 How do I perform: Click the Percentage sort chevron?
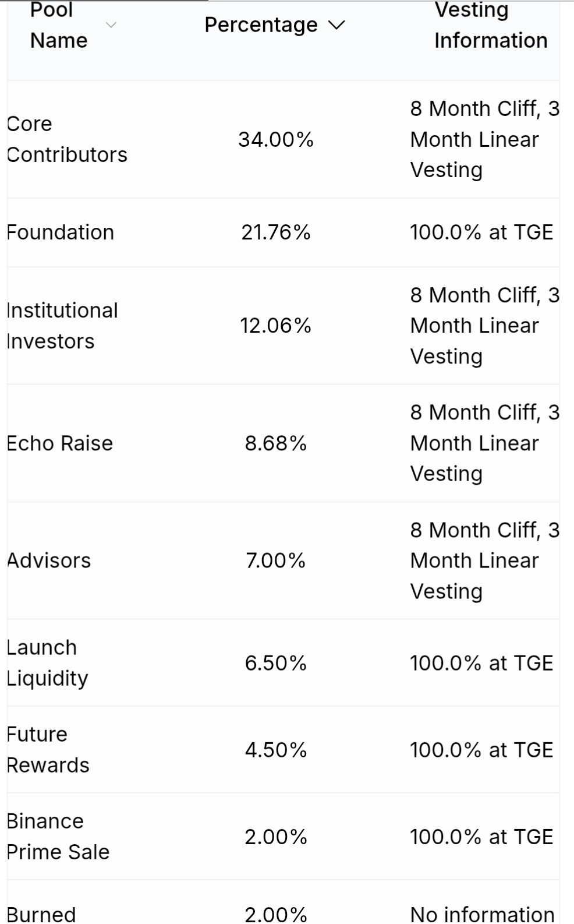click(336, 25)
